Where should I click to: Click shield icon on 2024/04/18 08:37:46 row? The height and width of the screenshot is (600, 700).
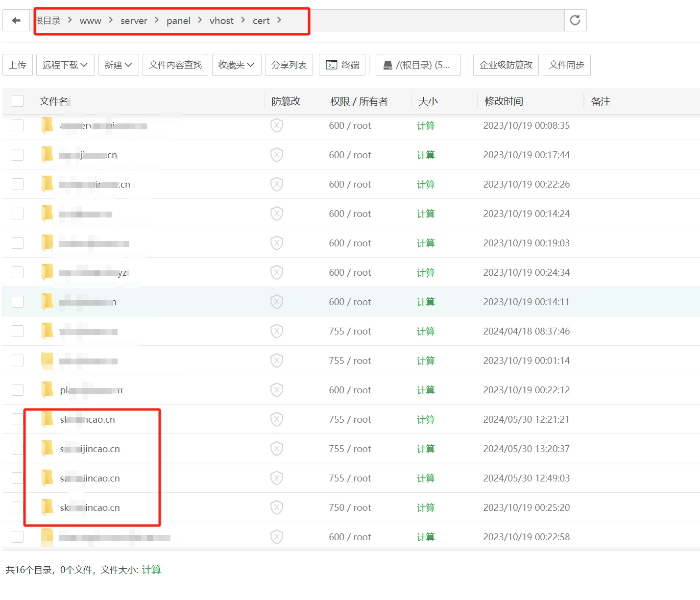pos(277,331)
